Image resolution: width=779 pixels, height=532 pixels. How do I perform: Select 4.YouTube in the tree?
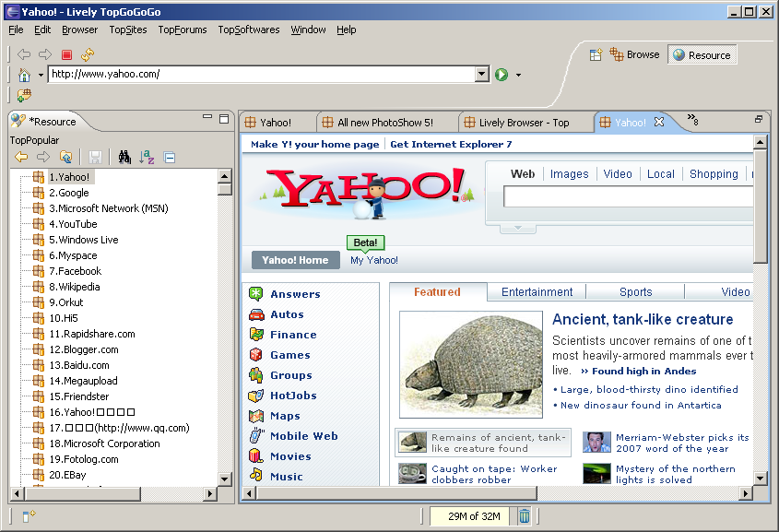(73, 224)
